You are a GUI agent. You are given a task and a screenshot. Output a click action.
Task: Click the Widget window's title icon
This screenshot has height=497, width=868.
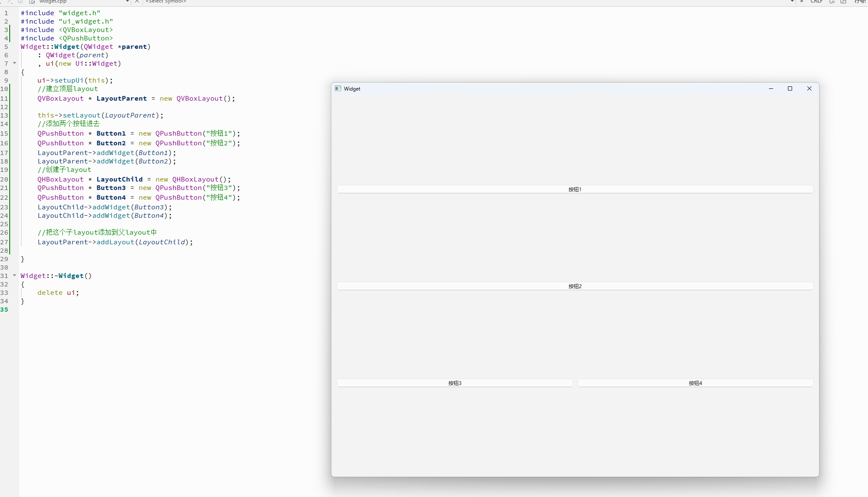[338, 89]
